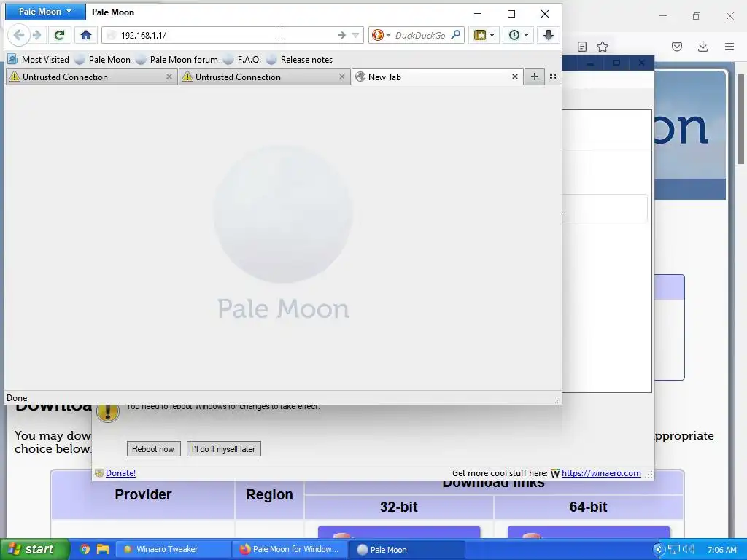Open the DuckDuckGo search engine selector

point(381,35)
